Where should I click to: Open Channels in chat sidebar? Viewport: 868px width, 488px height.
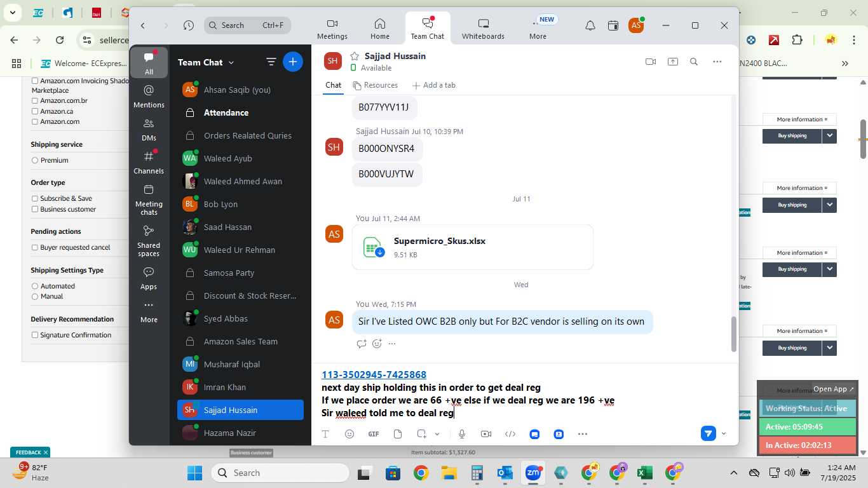pos(149,163)
